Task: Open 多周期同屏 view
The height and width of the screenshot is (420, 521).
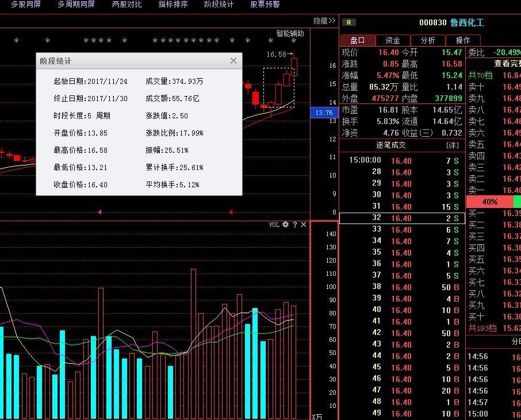Action: (76, 5)
